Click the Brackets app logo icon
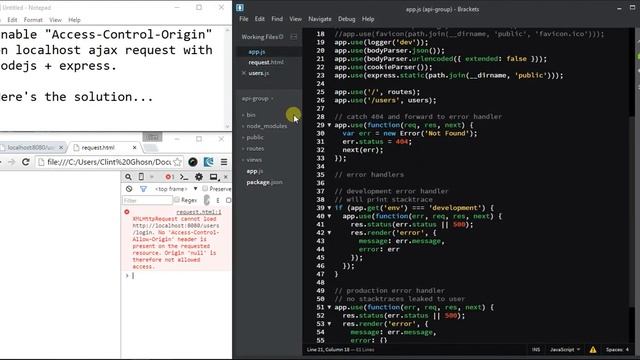This screenshot has height=360, width=640. click(240, 7)
